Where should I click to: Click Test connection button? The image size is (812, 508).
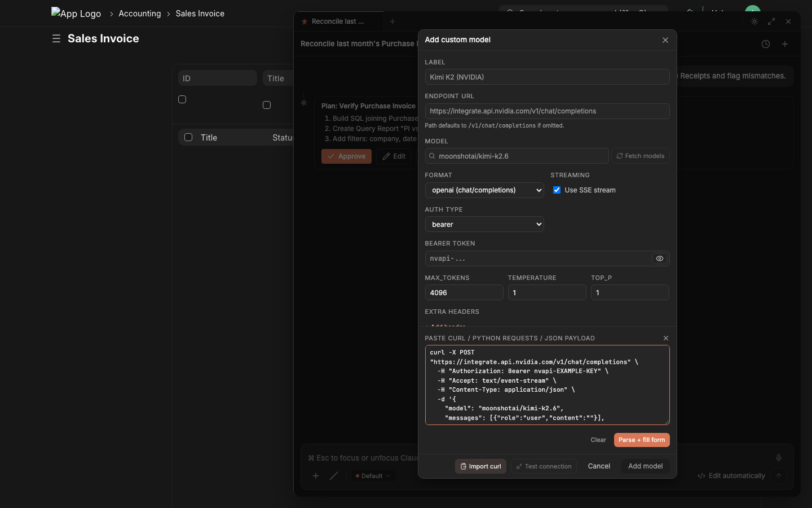pos(544,466)
